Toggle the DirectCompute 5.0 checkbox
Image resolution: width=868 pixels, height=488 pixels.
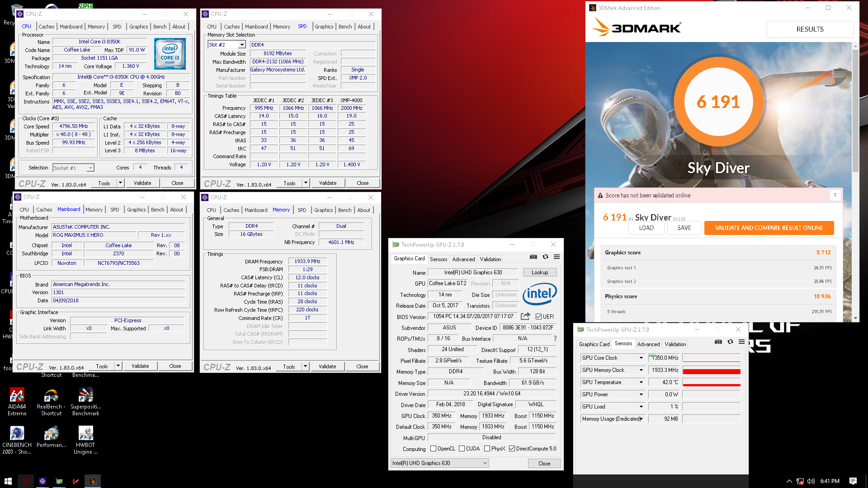512,449
